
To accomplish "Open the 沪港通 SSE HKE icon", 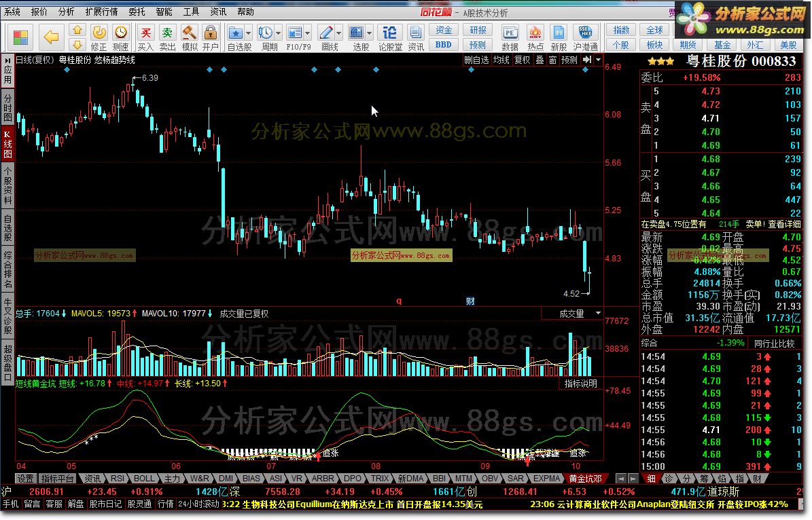I will pos(585,33).
